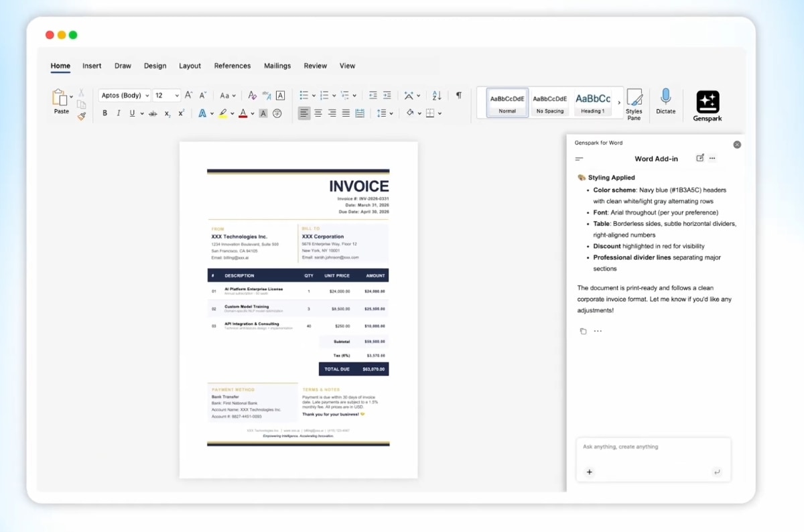Increase the paragraph indent
Image resolution: width=804 pixels, height=532 pixels.
click(387, 95)
